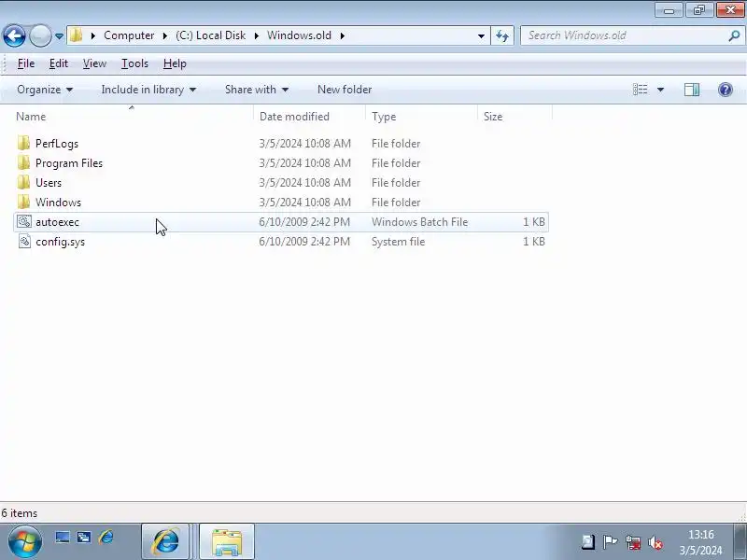This screenshot has width=747, height=560.
Task: Click the search magnifier icon
Action: (x=734, y=35)
